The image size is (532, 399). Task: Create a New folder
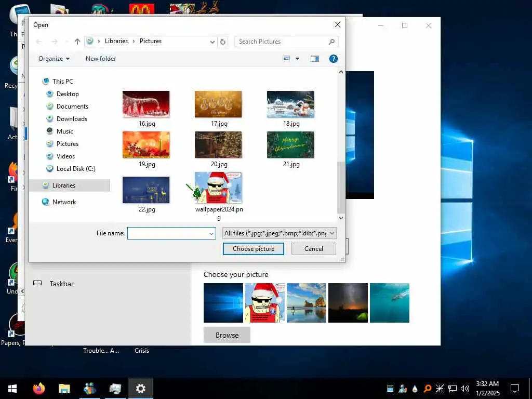(x=101, y=59)
